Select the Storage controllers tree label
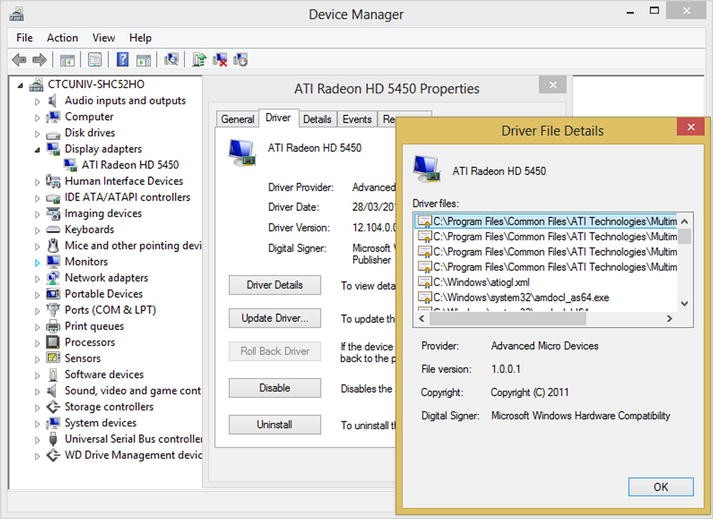Viewport: 713px width, 519px height. pos(109,407)
